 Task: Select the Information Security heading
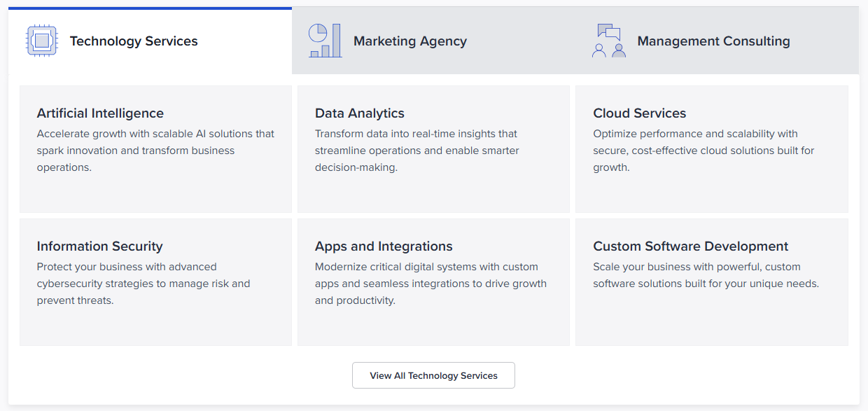(99, 246)
